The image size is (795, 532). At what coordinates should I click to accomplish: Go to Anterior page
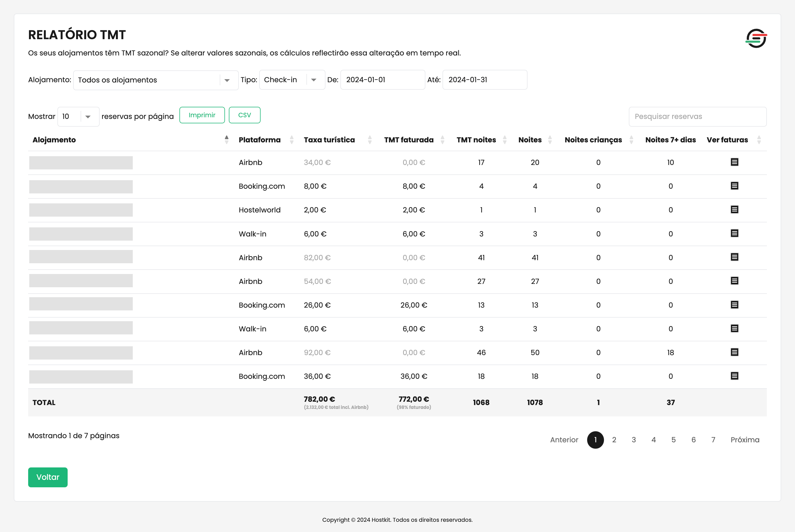[564, 440]
